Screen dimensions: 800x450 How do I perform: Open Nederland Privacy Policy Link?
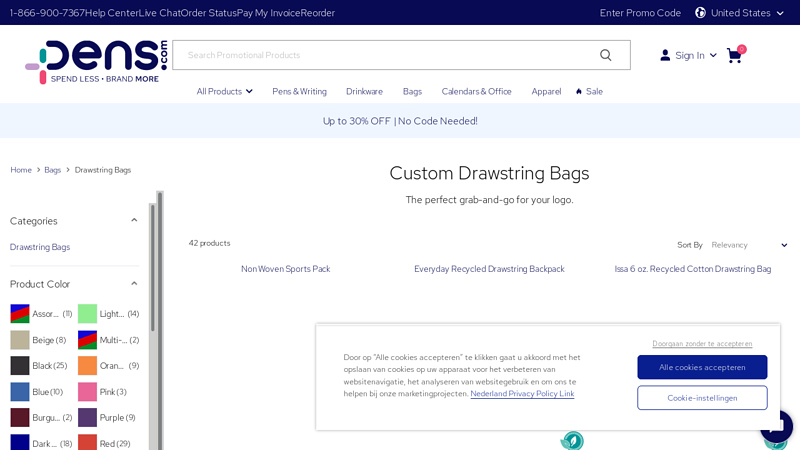[522, 393]
